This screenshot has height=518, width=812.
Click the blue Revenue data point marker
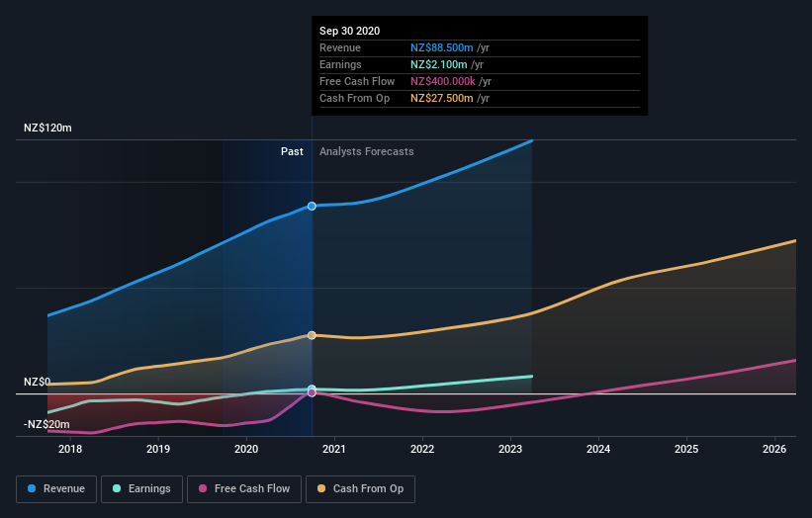312,206
